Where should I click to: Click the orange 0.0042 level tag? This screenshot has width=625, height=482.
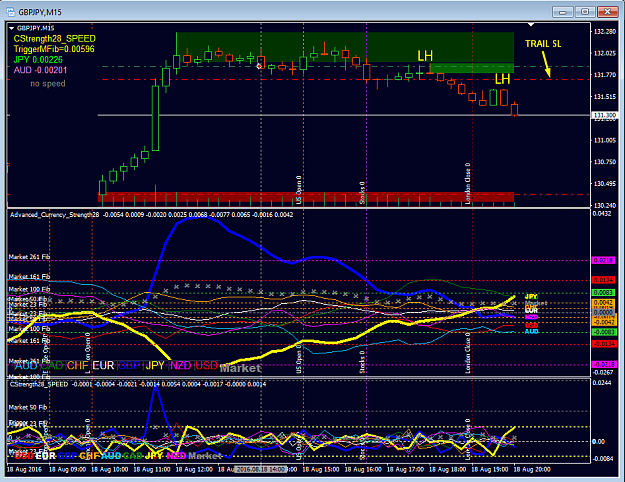pyautogui.click(x=604, y=303)
